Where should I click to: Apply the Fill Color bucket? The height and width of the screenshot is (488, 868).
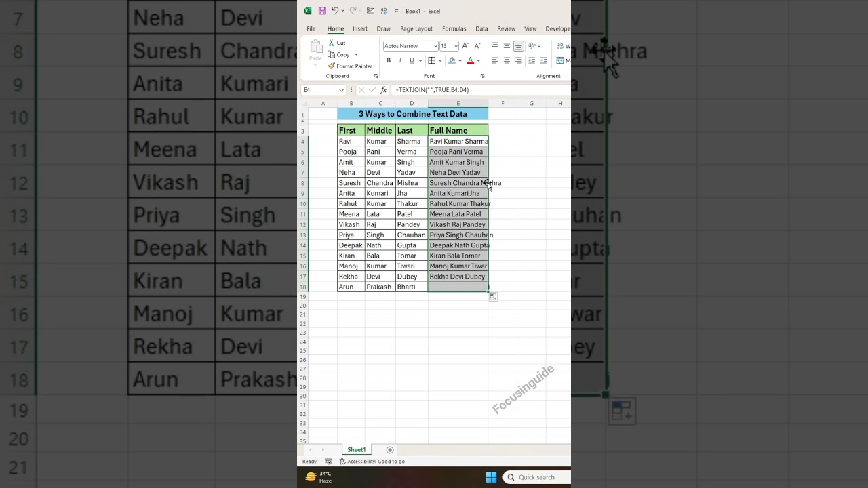[x=452, y=60]
